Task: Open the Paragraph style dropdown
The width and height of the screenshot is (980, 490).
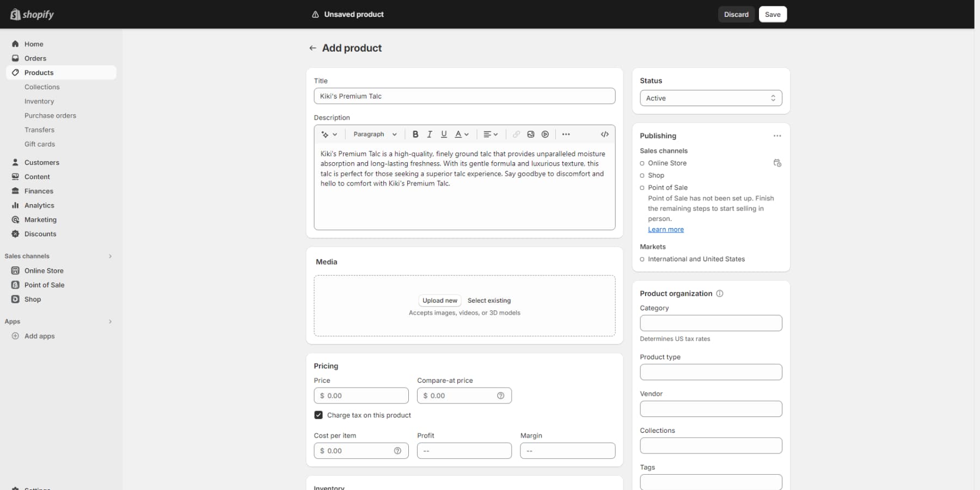Action: [x=375, y=134]
